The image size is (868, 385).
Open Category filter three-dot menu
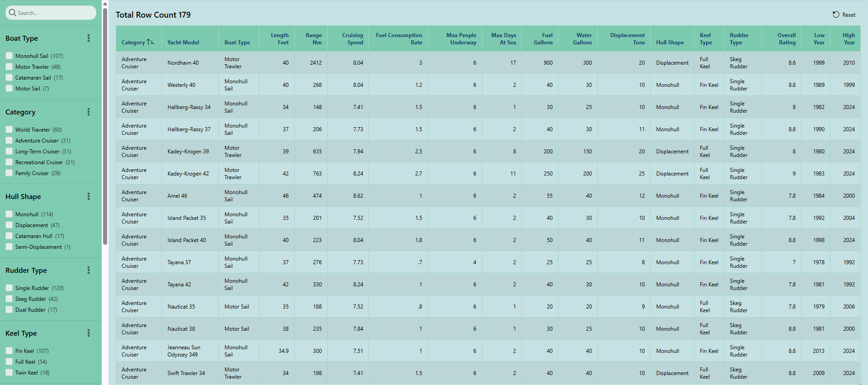point(89,112)
